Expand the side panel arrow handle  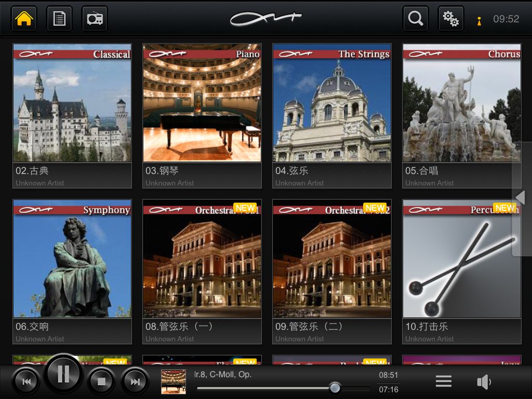click(521, 197)
